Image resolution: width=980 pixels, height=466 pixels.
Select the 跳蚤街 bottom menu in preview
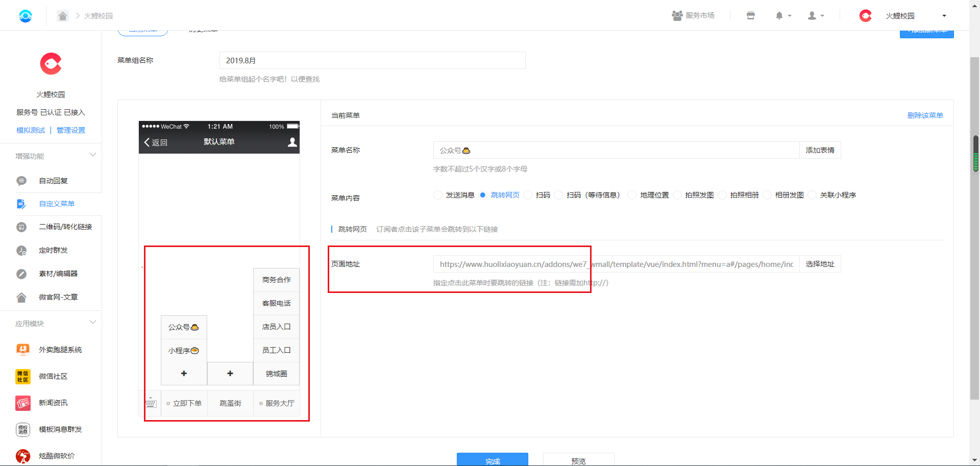point(230,403)
